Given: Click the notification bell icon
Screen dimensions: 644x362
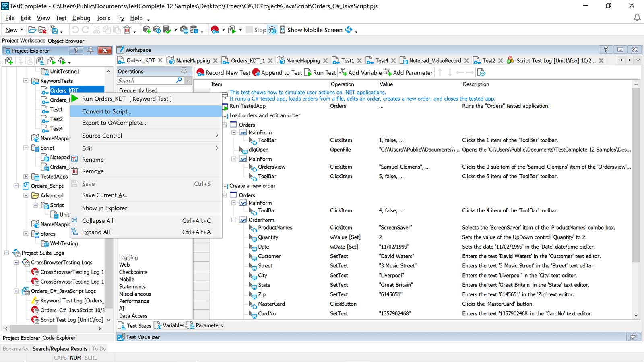Looking at the screenshot, I should [x=637, y=18].
